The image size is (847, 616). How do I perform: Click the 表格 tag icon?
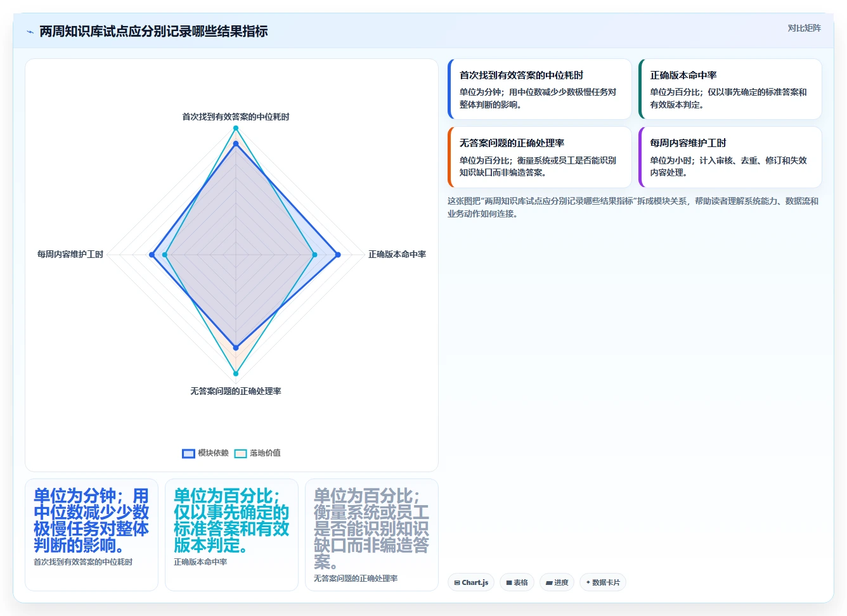(x=509, y=582)
